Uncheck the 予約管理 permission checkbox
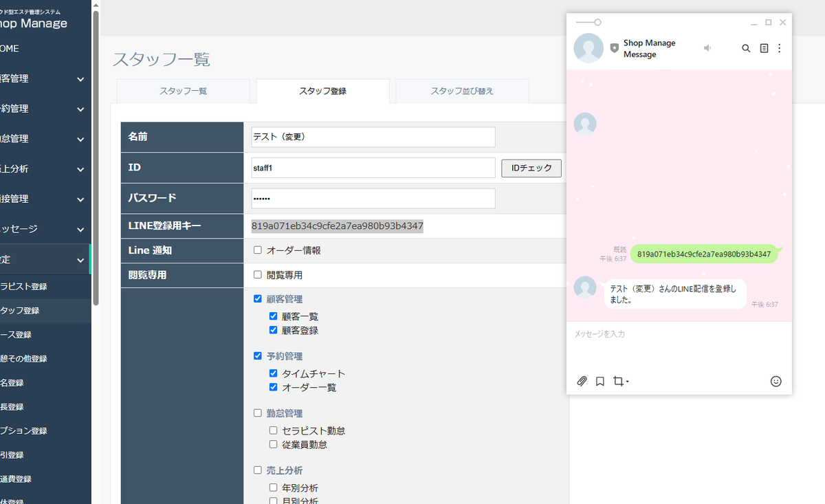This screenshot has height=504, width=825. 258,355
